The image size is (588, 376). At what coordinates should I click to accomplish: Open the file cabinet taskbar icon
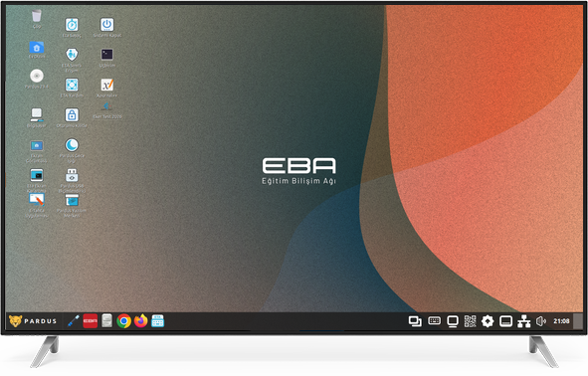[106, 321]
